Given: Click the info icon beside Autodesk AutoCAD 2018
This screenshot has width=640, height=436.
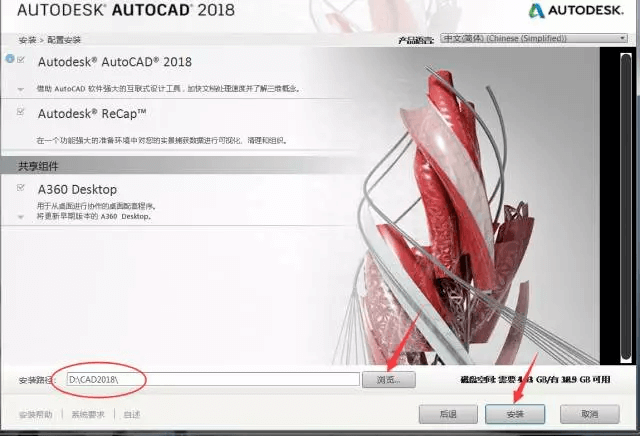Looking at the screenshot, I should click(x=10, y=59).
